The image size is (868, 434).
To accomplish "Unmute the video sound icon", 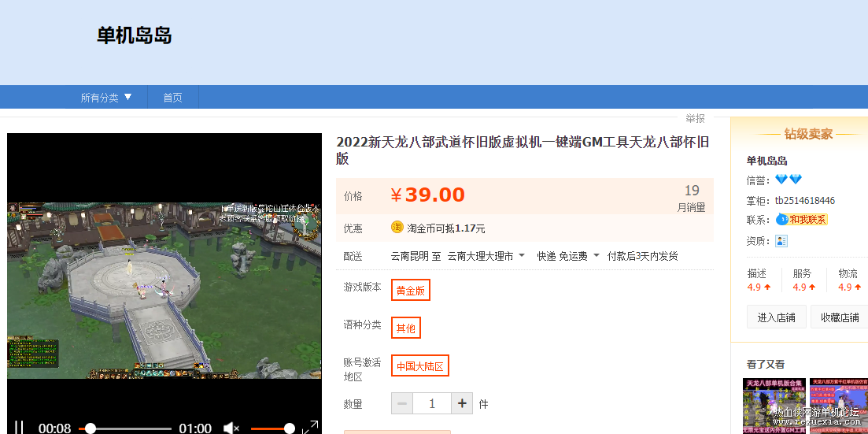I will [231, 428].
